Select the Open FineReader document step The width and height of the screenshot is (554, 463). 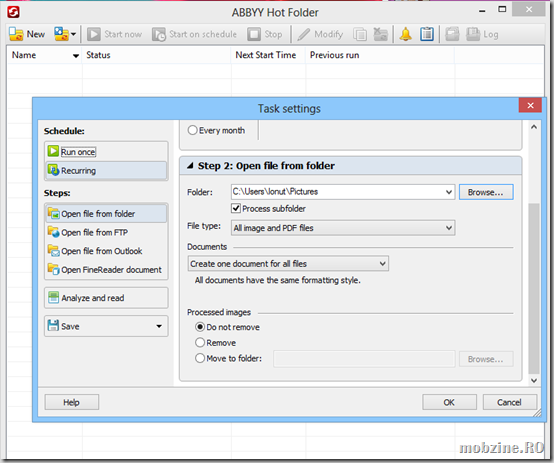tap(106, 270)
